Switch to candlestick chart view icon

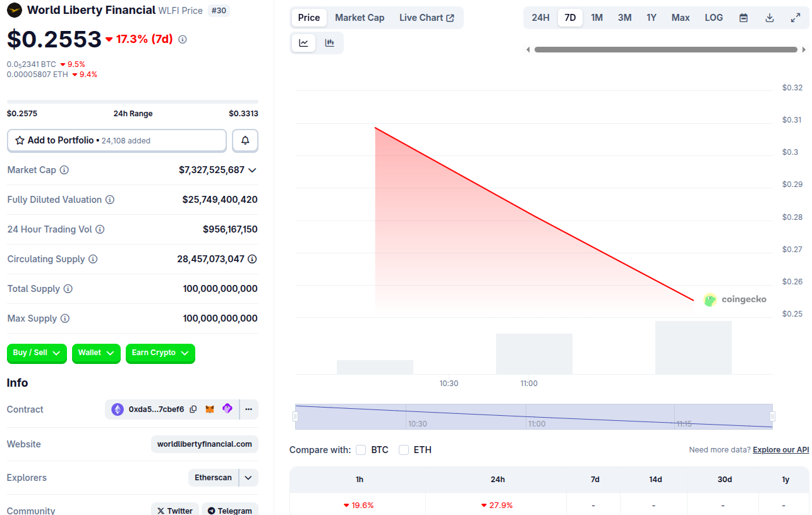click(x=329, y=43)
